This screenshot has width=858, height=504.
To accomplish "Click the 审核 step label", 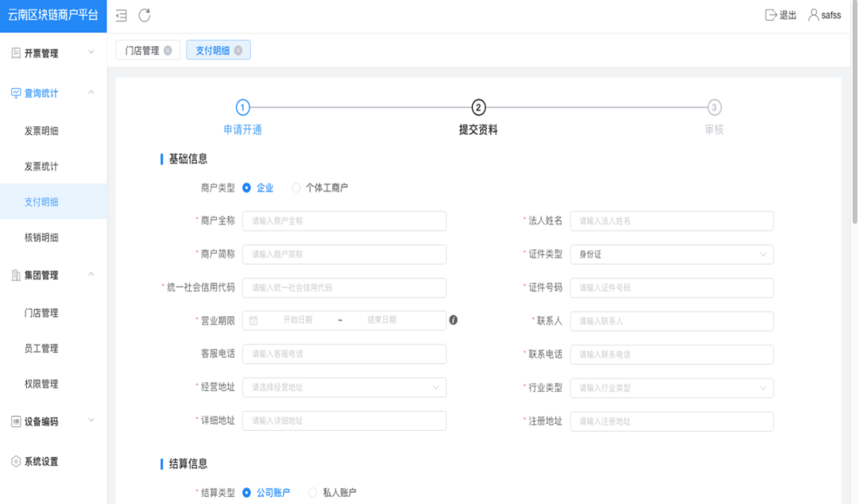I will click(714, 129).
